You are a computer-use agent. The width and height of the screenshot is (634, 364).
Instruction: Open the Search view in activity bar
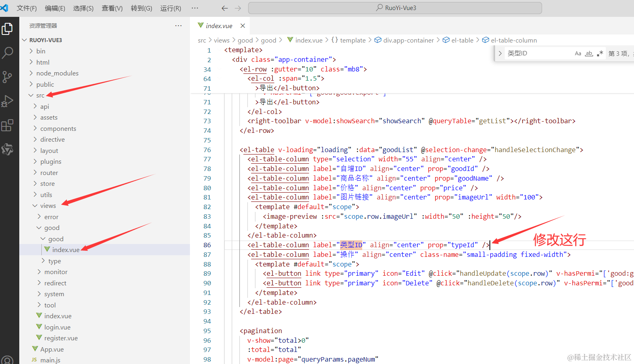point(7,53)
